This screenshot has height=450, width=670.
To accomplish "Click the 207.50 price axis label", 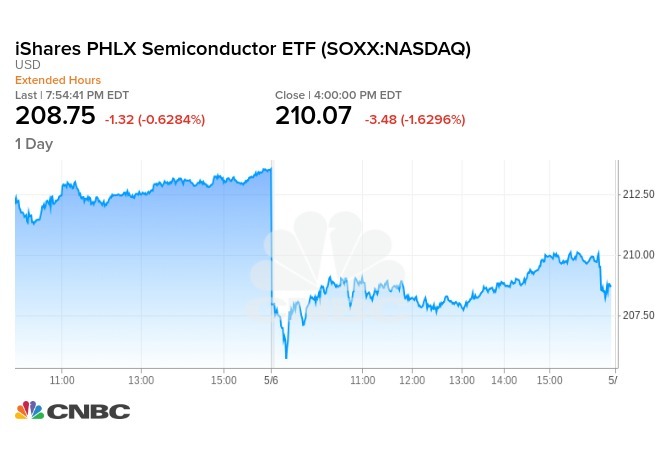I will (x=638, y=315).
